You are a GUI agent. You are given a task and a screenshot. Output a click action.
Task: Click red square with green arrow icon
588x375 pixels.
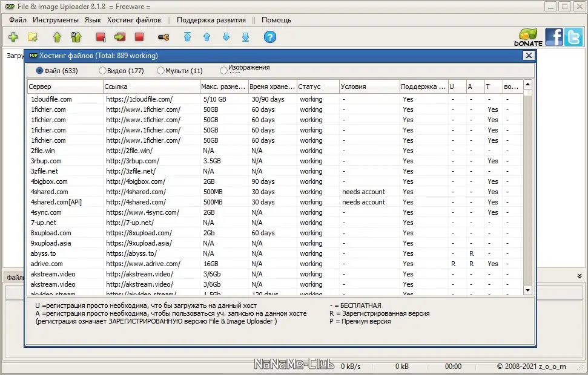(120, 37)
